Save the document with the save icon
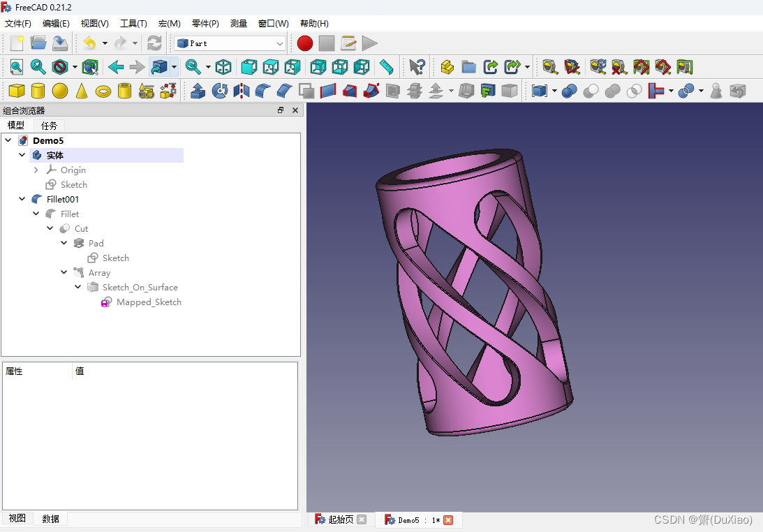Image resolution: width=763 pixels, height=532 pixels. click(60, 43)
